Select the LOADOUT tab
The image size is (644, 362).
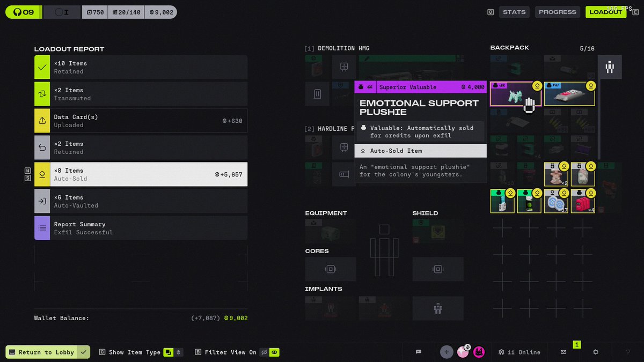point(605,12)
